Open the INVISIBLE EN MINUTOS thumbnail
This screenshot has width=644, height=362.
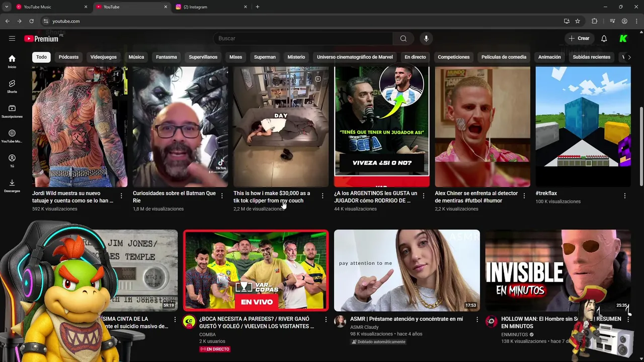[x=558, y=270]
